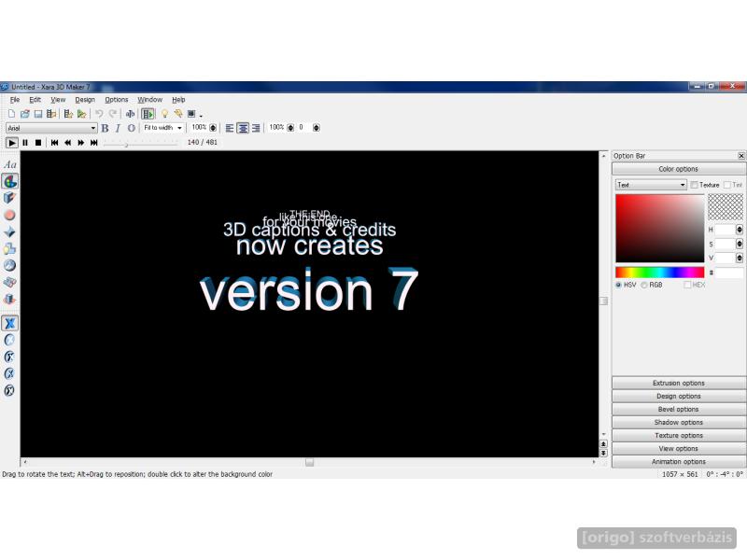The image size is (747, 560).
Task: Select the View options tool icon
Action: point(10,282)
